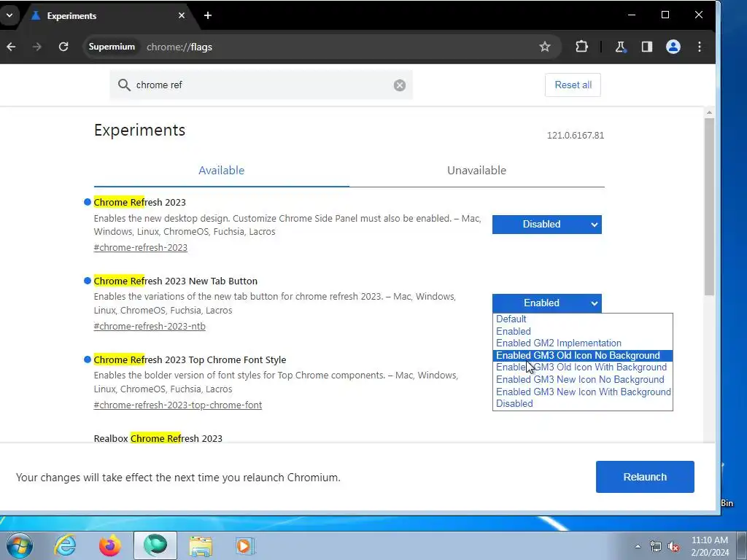Switch to the Unavailable tab

(x=477, y=171)
